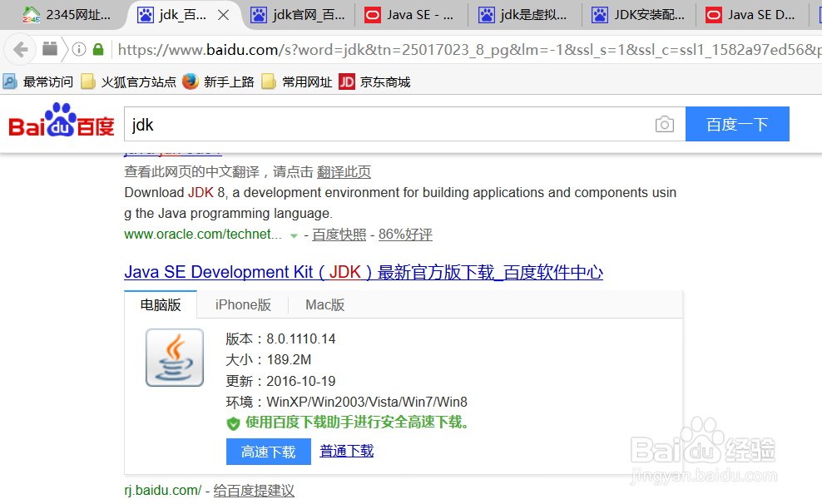Click the Java coffee cup software icon
Image resolution: width=822 pixels, height=504 pixels.
click(x=175, y=358)
